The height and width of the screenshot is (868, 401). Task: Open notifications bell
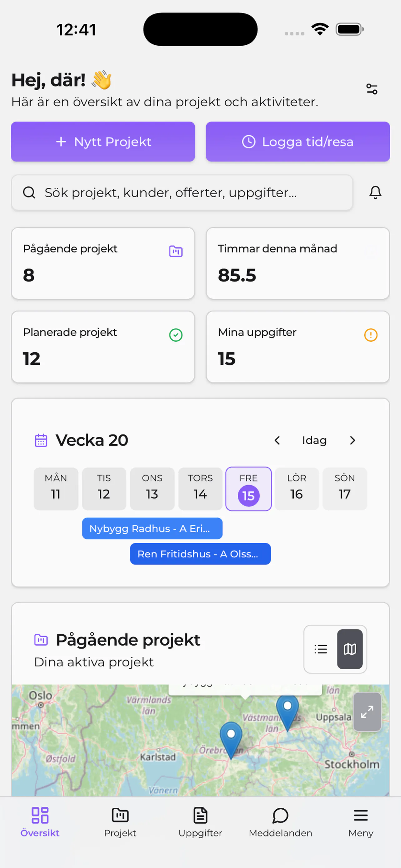click(x=375, y=192)
